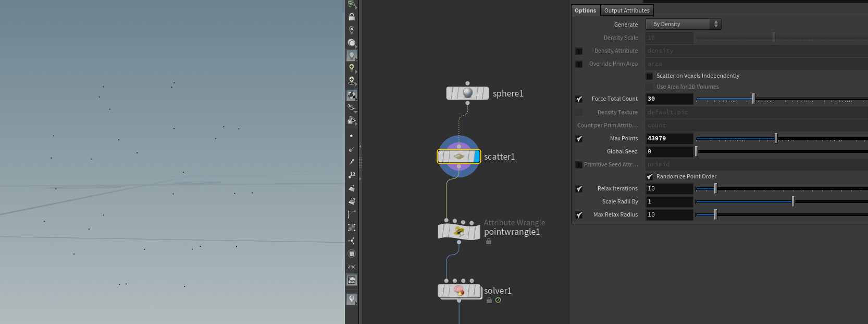Click the Scale Radii By label
The width and height of the screenshot is (868, 324).
tap(620, 201)
